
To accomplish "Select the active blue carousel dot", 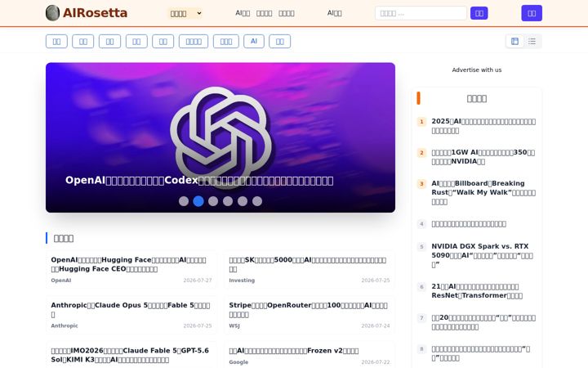I will click(198, 201).
